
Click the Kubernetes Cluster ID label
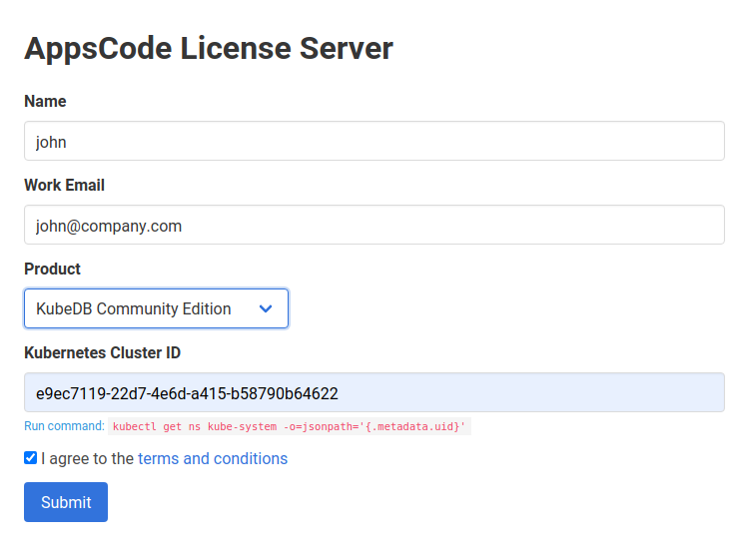click(x=102, y=352)
